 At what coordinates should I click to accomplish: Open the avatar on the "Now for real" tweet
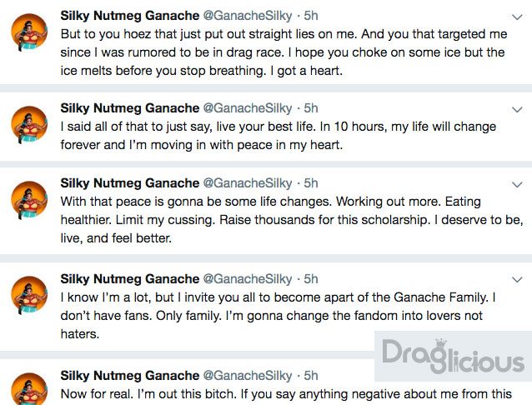click(29, 389)
